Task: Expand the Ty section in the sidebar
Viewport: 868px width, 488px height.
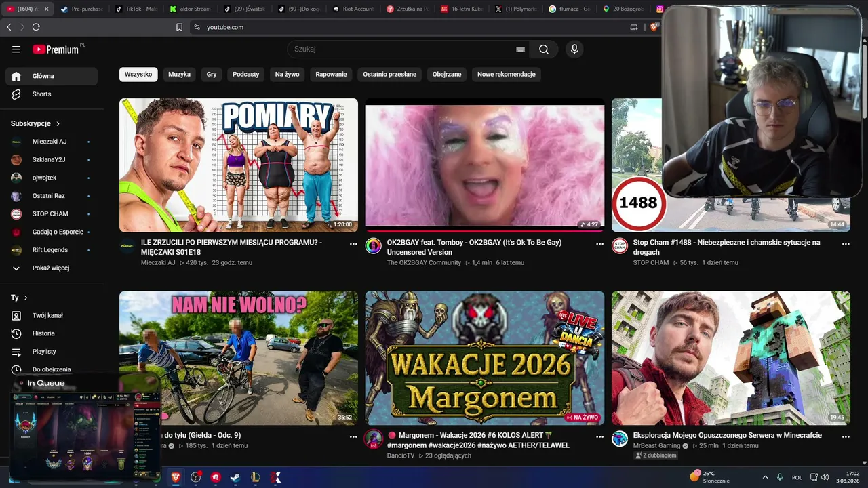Action: pyautogui.click(x=19, y=298)
